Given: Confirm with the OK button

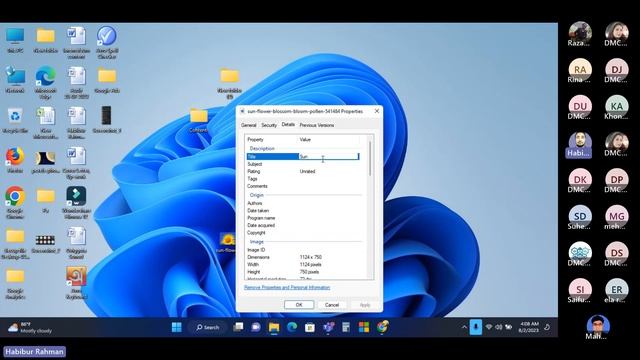Looking at the screenshot, I should [299, 305].
